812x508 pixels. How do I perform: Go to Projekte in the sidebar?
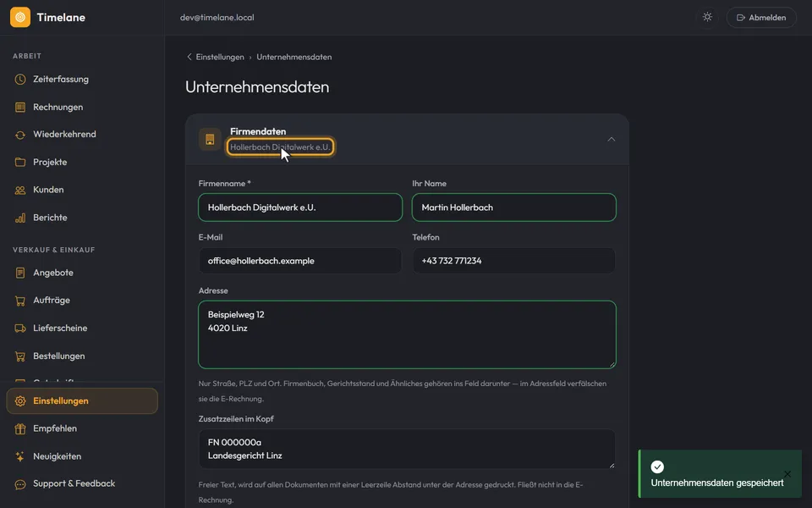(82, 163)
